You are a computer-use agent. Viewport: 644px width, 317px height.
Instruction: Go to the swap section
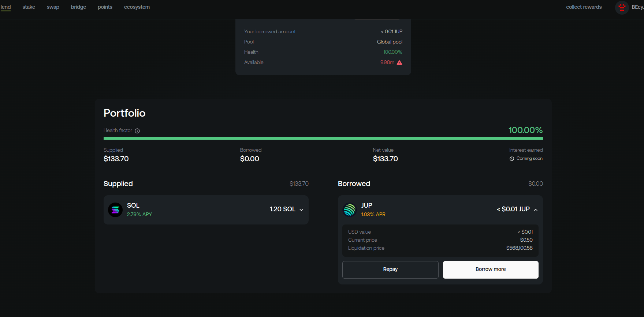click(53, 7)
